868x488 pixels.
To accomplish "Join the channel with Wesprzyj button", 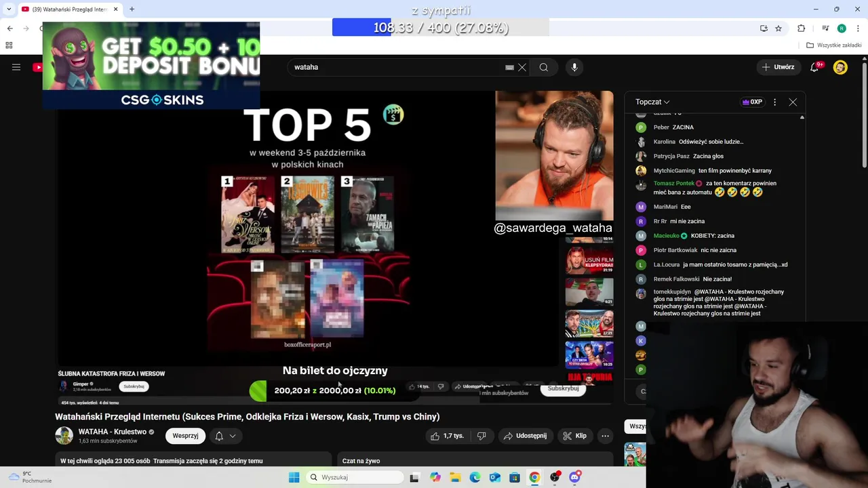I will [x=185, y=436].
